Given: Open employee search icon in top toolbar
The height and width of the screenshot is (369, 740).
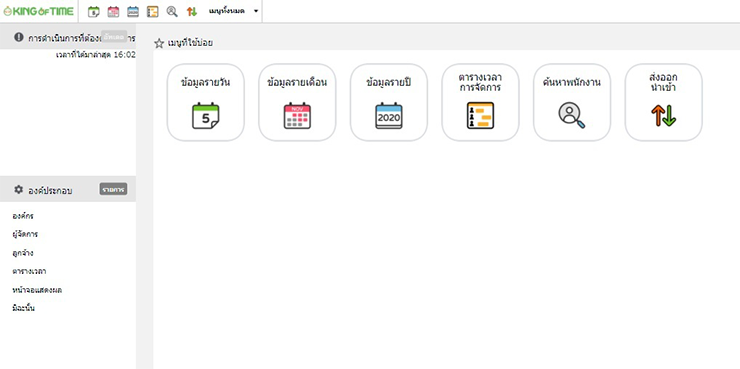Looking at the screenshot, I should [x=172, y=12].
